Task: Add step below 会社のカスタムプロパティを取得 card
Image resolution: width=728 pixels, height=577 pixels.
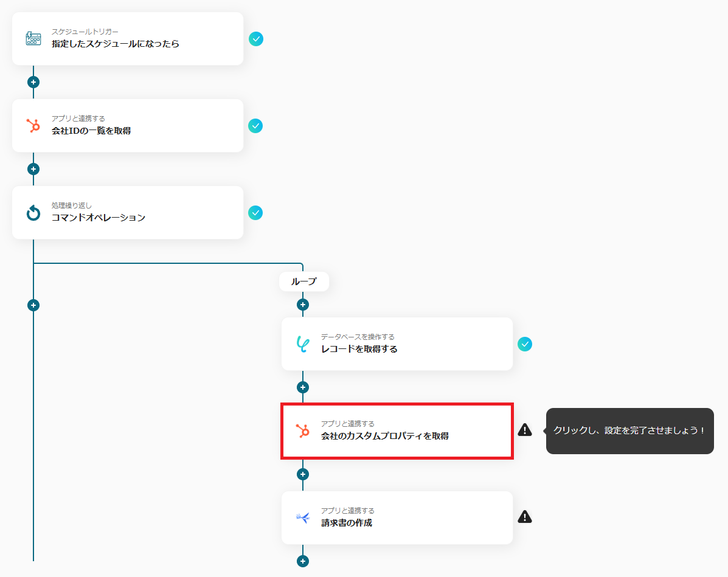Action: (303, 474)
